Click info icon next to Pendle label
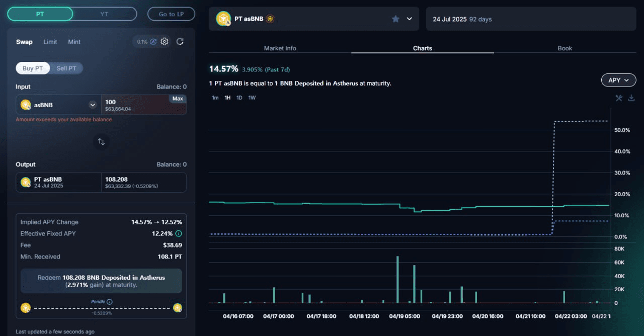The image size is (644, 336). (110, 302)
